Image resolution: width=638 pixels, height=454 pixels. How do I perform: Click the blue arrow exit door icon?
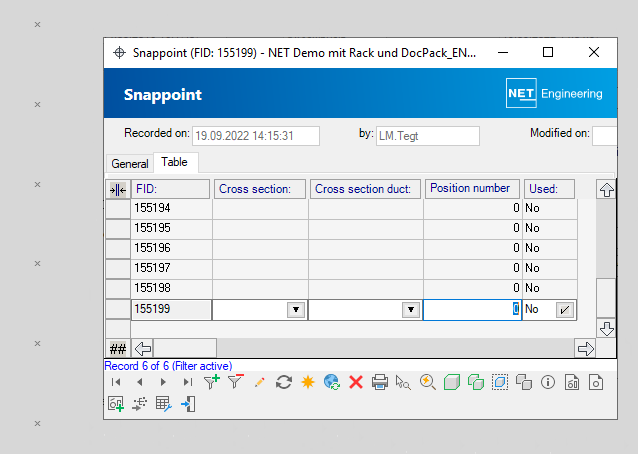tap(188, 404)
